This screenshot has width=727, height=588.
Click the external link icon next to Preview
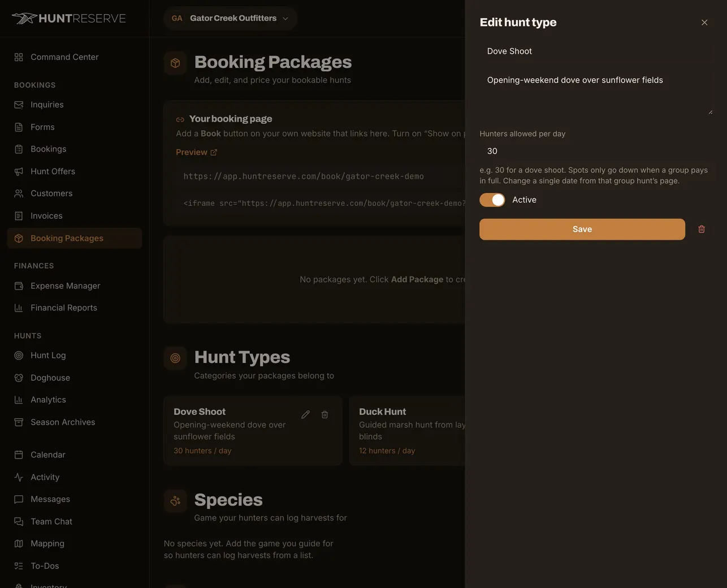click(x=214, y=152)
